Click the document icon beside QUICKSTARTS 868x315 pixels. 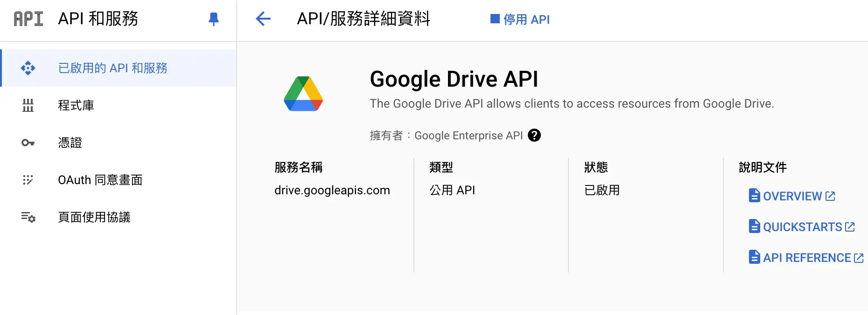(x=754, y=226)
